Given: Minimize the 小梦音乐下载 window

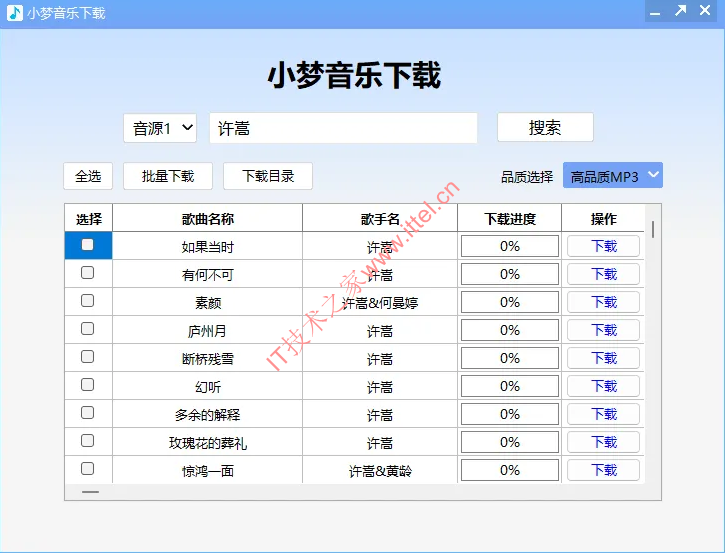Looking at the screenshot, I should point(655,12).
